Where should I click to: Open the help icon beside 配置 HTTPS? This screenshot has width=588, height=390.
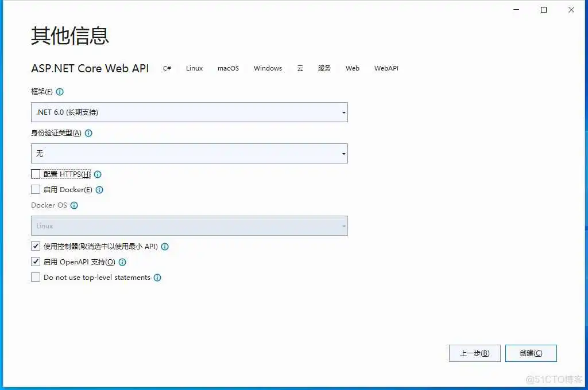(98, 174)
